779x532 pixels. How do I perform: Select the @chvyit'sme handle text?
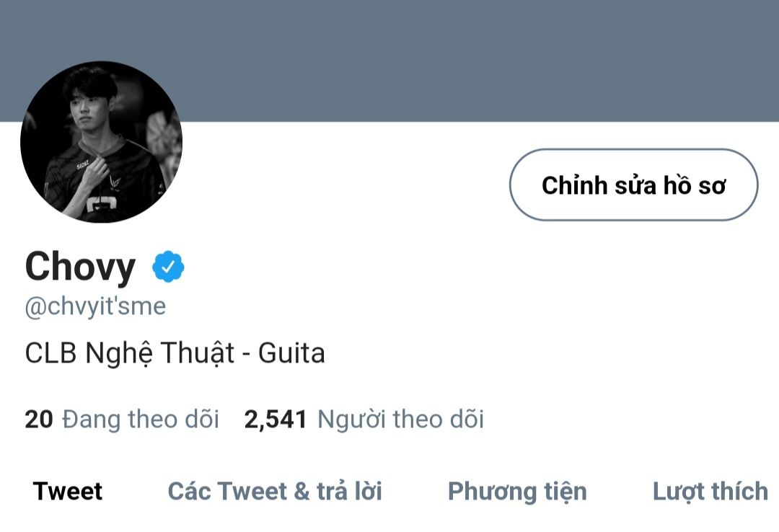click(95, 306)
